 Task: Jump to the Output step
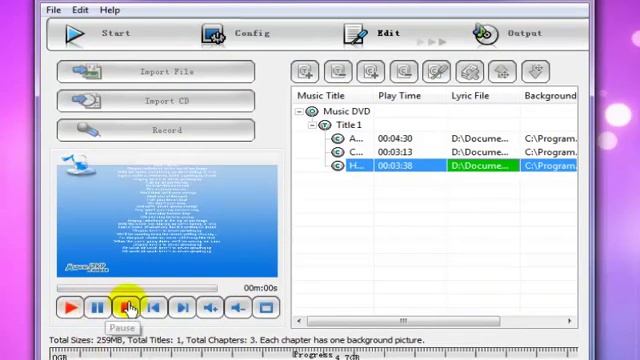coord(508,33)
